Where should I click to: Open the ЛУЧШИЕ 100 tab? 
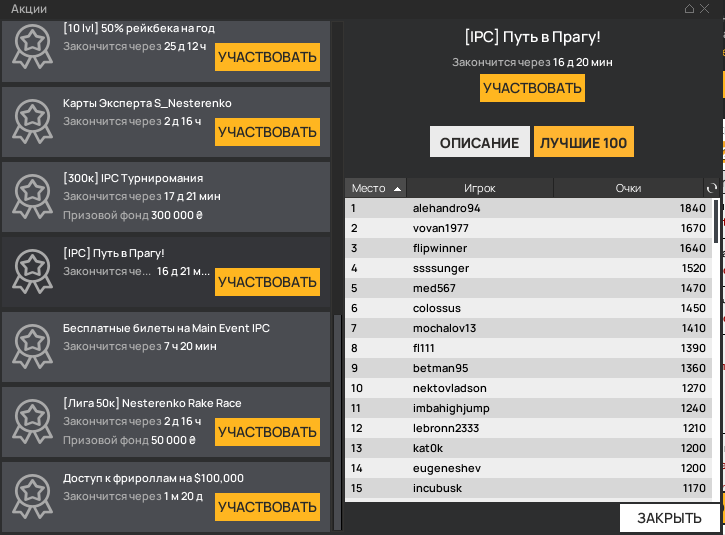click(583, 143)
